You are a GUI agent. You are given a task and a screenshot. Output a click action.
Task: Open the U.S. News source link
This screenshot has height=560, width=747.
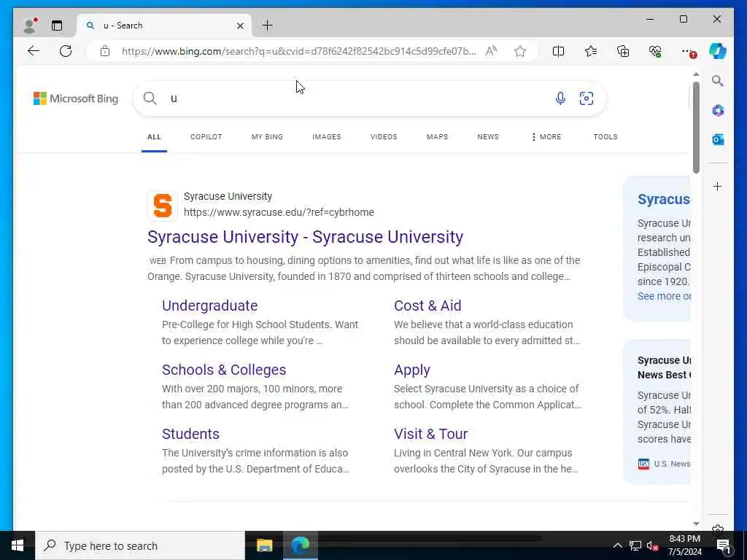[x=664, y=464]
